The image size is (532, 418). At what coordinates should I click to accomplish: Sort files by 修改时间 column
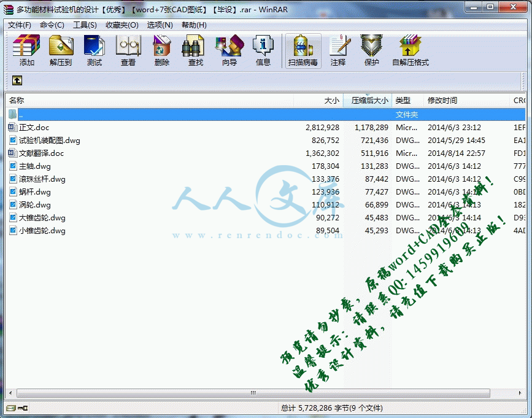(x=442, y=100)
